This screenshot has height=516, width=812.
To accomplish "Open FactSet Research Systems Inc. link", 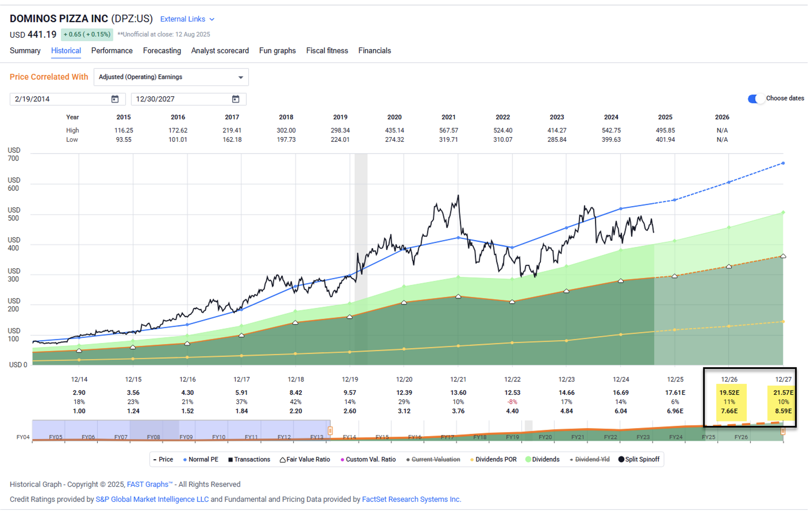I will tap(412, 499).
